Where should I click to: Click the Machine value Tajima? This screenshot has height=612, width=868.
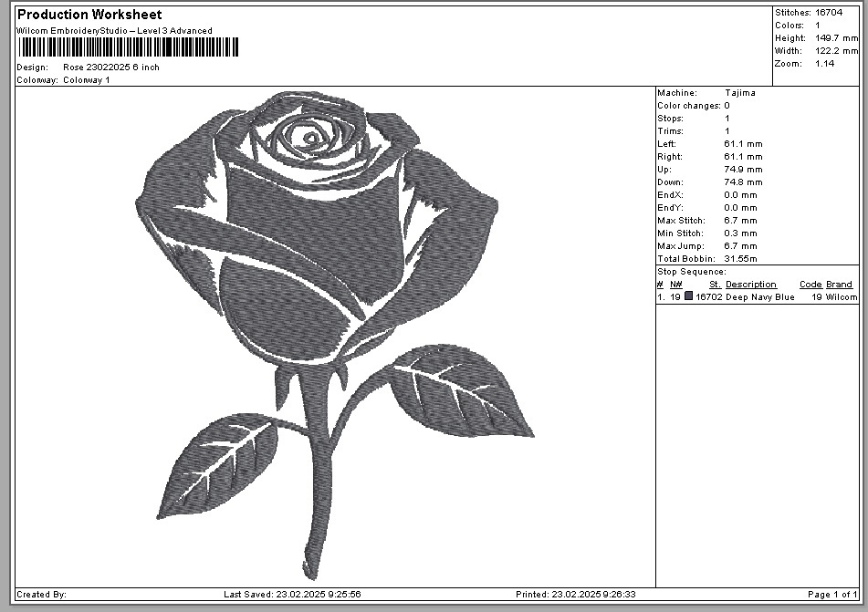[739, 93]
